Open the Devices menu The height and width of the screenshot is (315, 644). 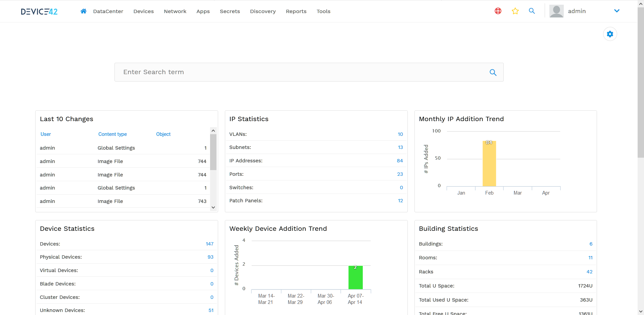pos(144,11)
